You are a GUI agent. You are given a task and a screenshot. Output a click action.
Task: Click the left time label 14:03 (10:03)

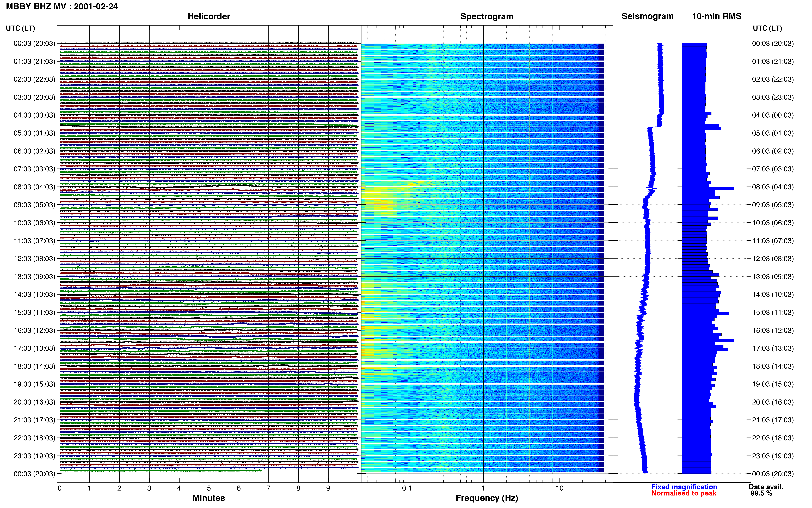34,295
